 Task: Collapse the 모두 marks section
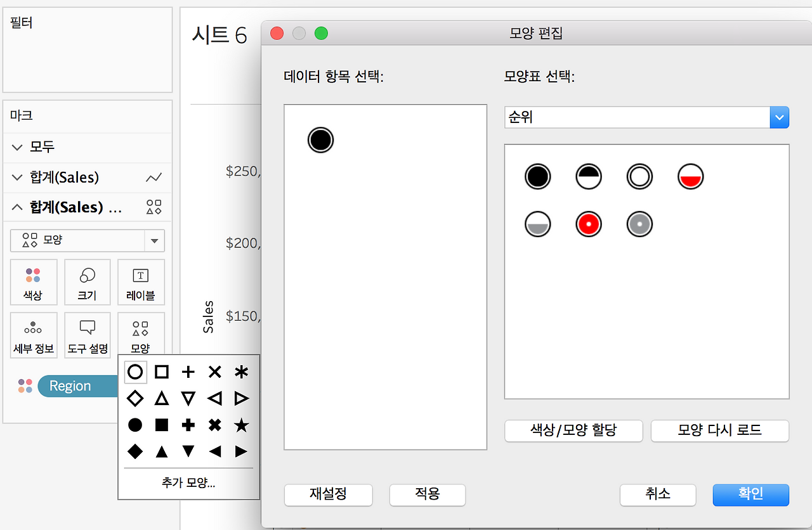coord(17,147)
